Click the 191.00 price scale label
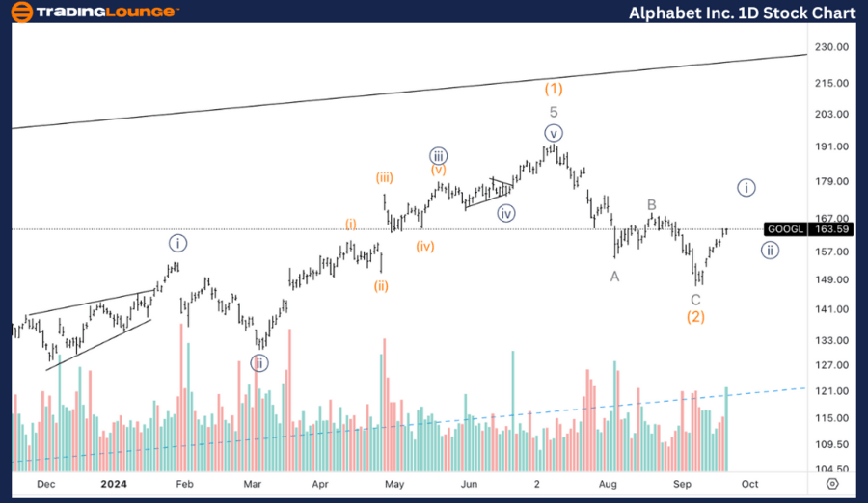This screenshot has height=503, width=868. click(829, 146)
